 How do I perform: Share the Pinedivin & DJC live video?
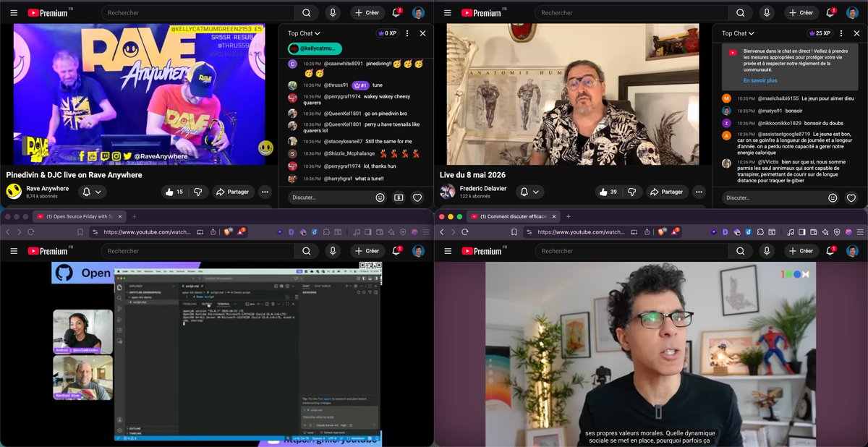pos(234,192)
